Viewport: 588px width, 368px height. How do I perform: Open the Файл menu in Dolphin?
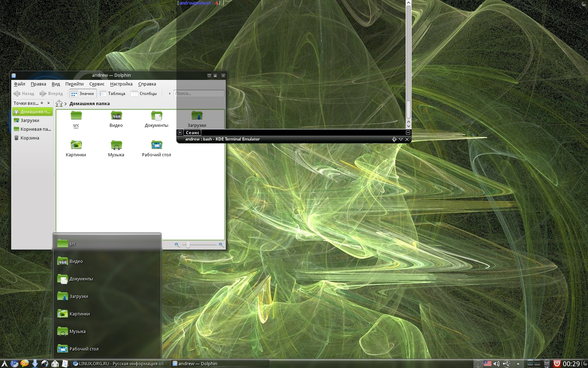20,84
